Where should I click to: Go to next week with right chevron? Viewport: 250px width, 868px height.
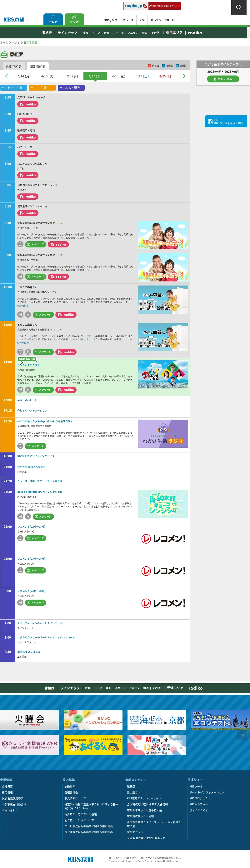[x=184, y=76]
